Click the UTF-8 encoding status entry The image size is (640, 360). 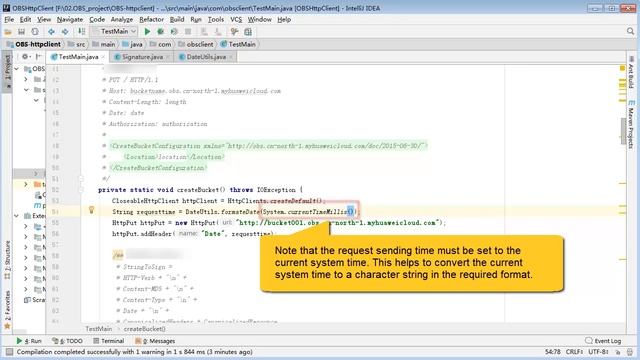coord(599,352)
